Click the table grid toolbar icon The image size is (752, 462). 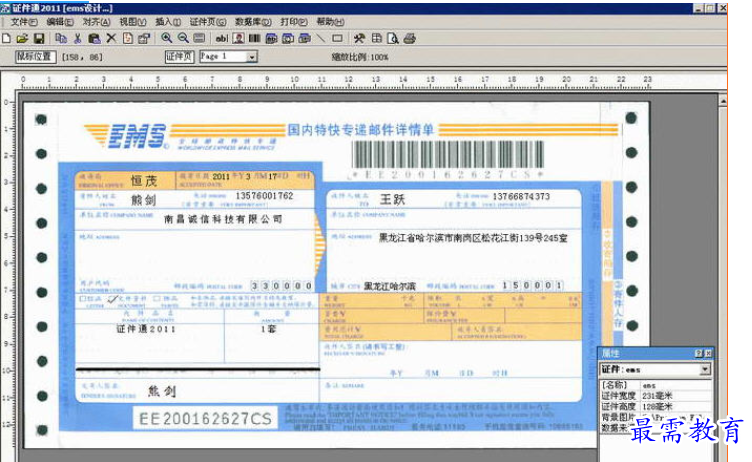(376, 38)
